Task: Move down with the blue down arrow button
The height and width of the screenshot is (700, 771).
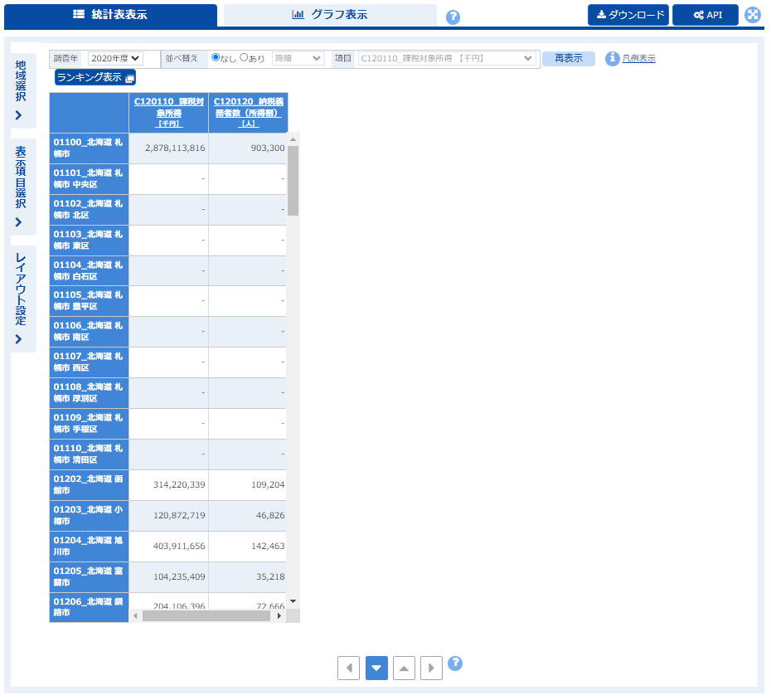Action: click(376, 668)
